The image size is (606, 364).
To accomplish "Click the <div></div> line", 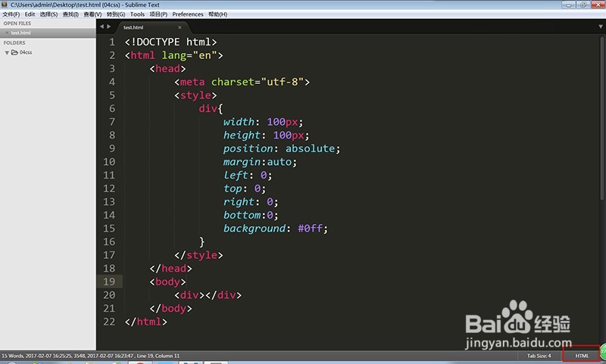I will tap(208, 295).
